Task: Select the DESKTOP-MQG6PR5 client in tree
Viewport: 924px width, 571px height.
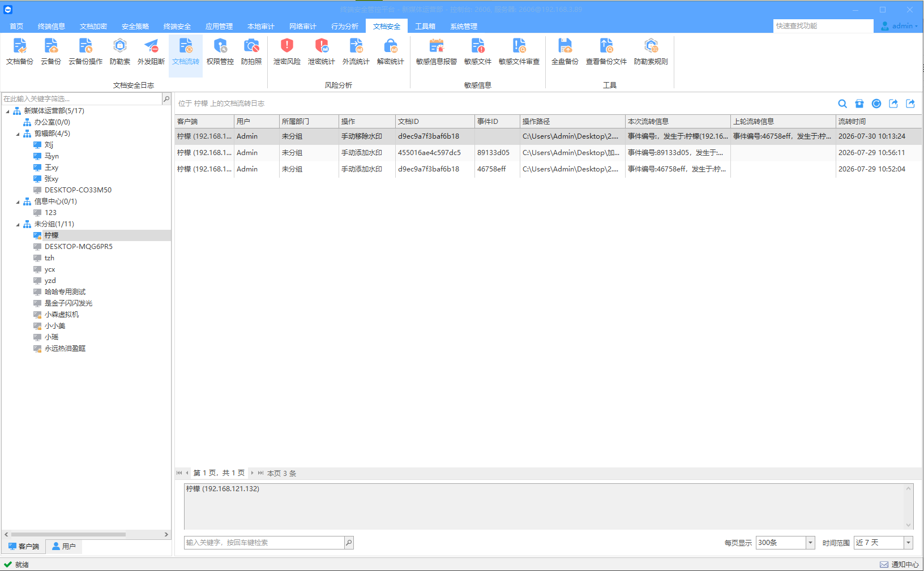Action: (78, 247)
